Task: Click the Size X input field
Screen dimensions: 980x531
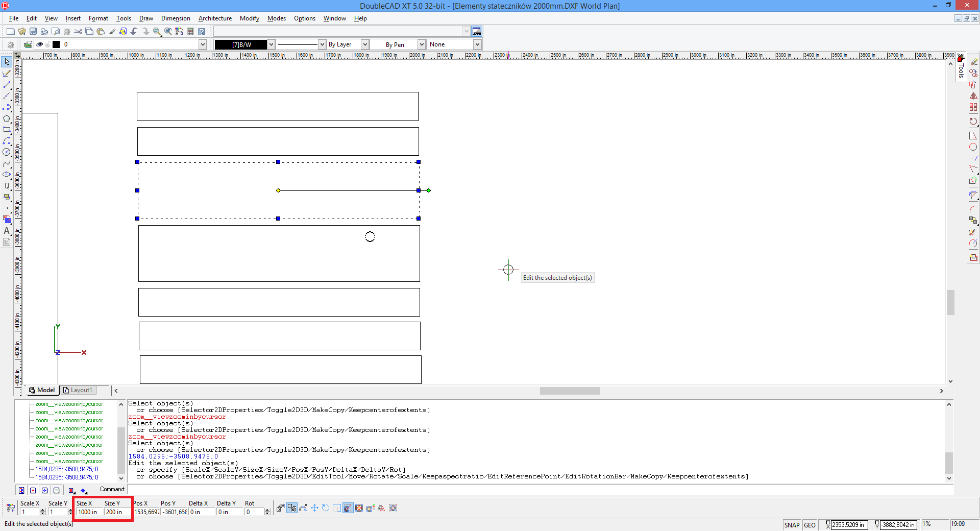Action: pos(88,512)
